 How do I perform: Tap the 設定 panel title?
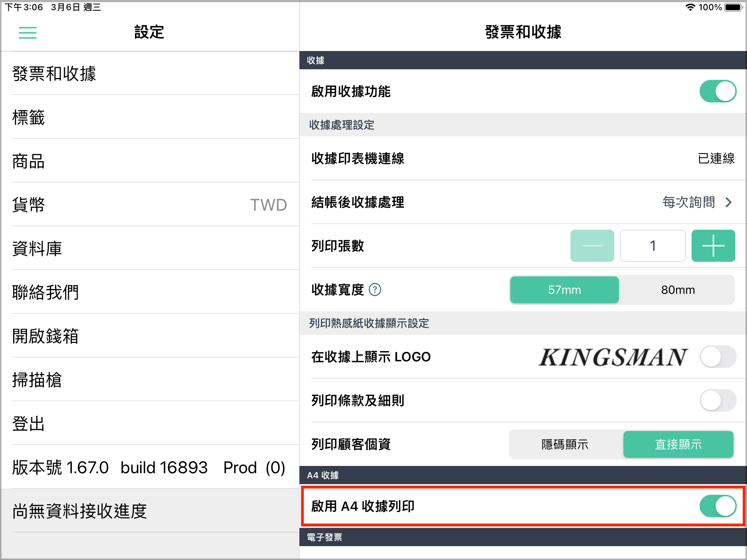(149, 32)
